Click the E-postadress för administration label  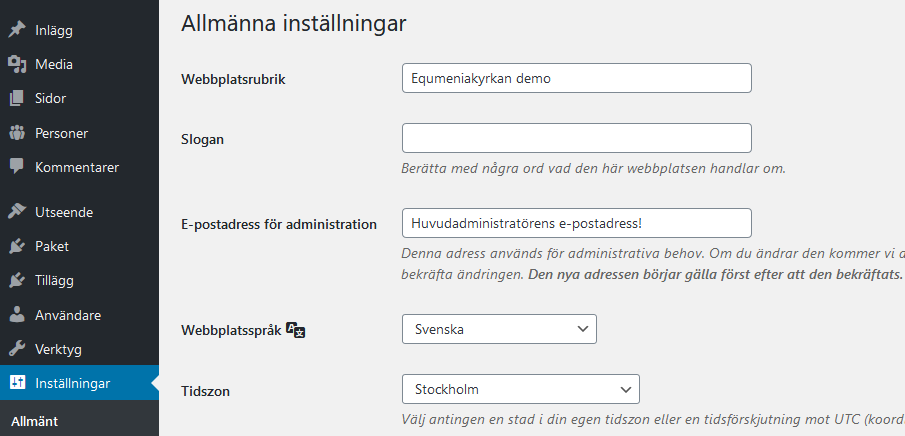coord(279,225)
